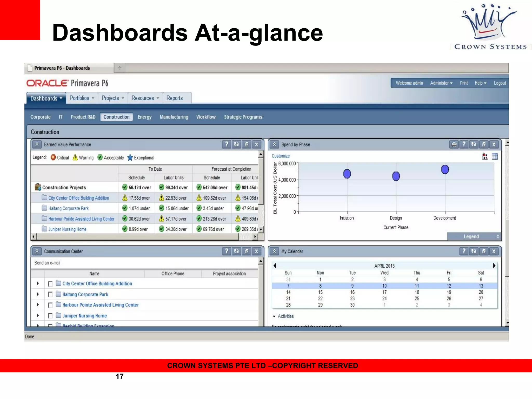
Task: Switch Spend by Phase to chart view
Action: click(x=485, y=156)
